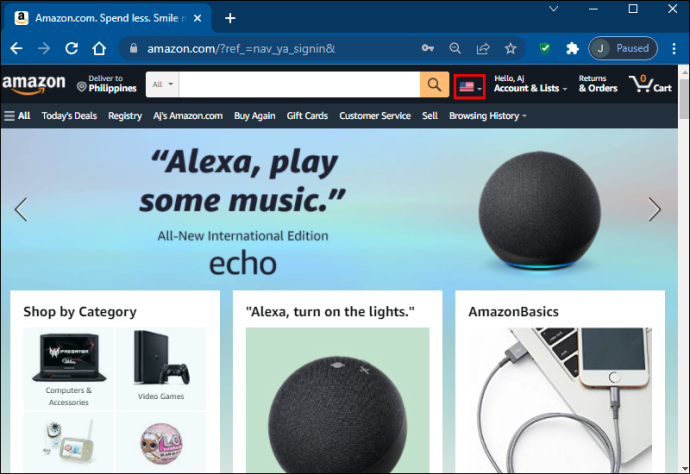Change the Deliver to Philippines location
The image size is (690, 474).
tap(107, 84)
